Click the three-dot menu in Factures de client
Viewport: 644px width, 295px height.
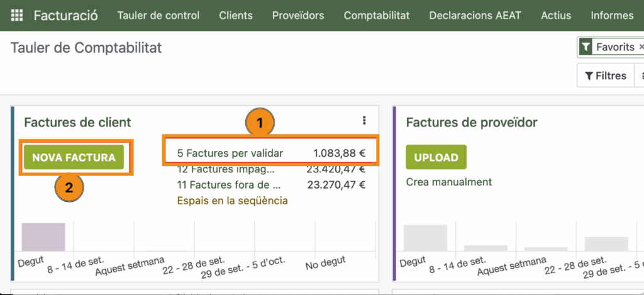click(x=364, y=121)
